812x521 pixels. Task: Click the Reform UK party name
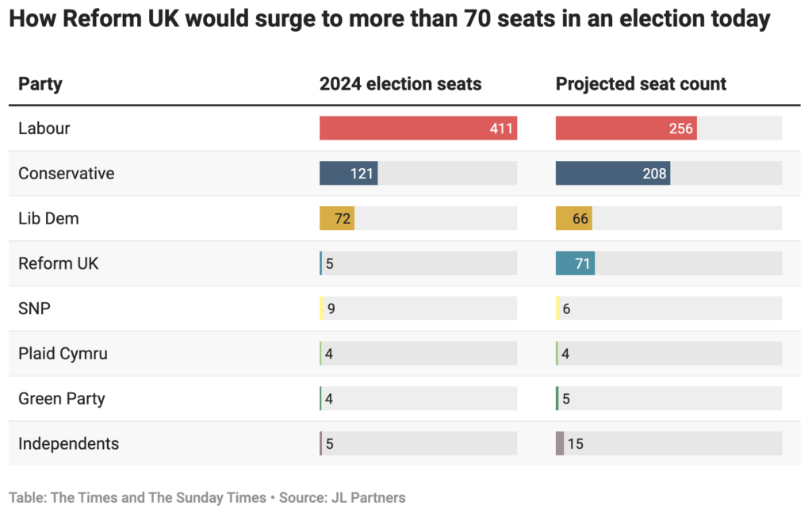[59, 263]
